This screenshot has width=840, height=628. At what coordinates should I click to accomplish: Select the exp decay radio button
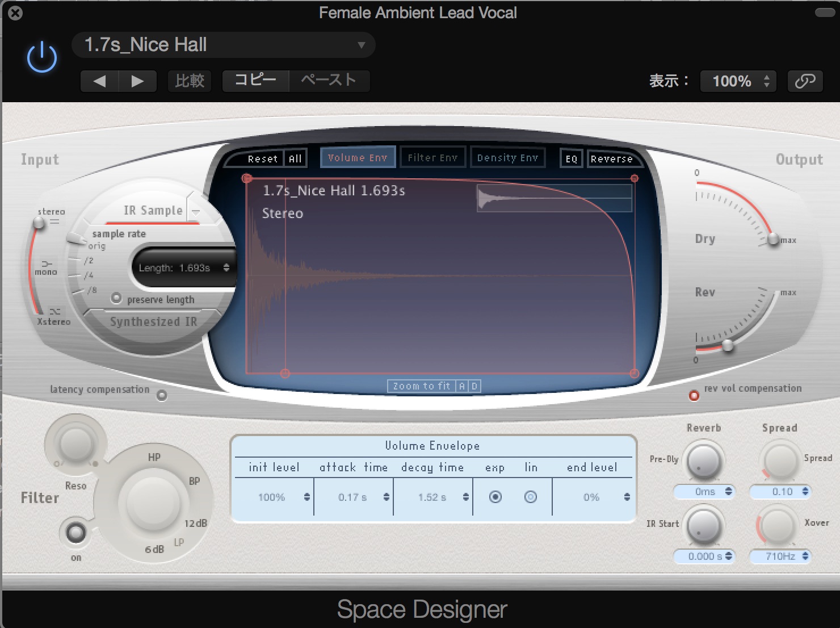point(495,497)
